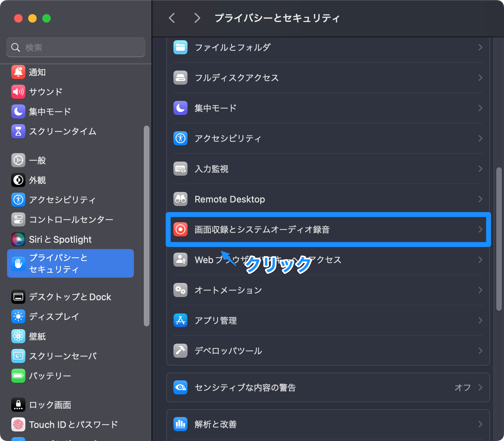The height and width of the screenshot is (441, 504).
Task: Click the Screen Time (スクリーンタイム) hourglass icon in the sidebar
Action: click(18, 131)
